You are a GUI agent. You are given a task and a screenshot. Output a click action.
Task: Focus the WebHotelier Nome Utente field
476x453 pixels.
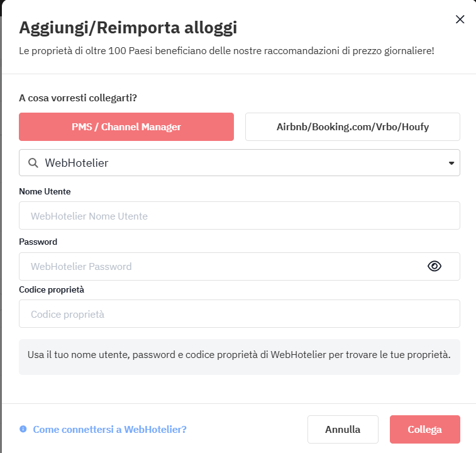(239, 216)
